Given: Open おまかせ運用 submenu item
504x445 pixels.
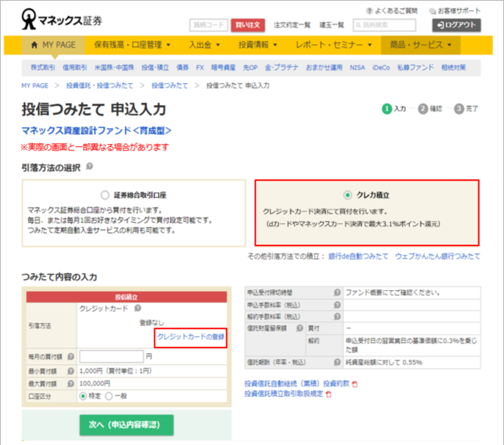Looking at the screenshot, I should [324, 68].
